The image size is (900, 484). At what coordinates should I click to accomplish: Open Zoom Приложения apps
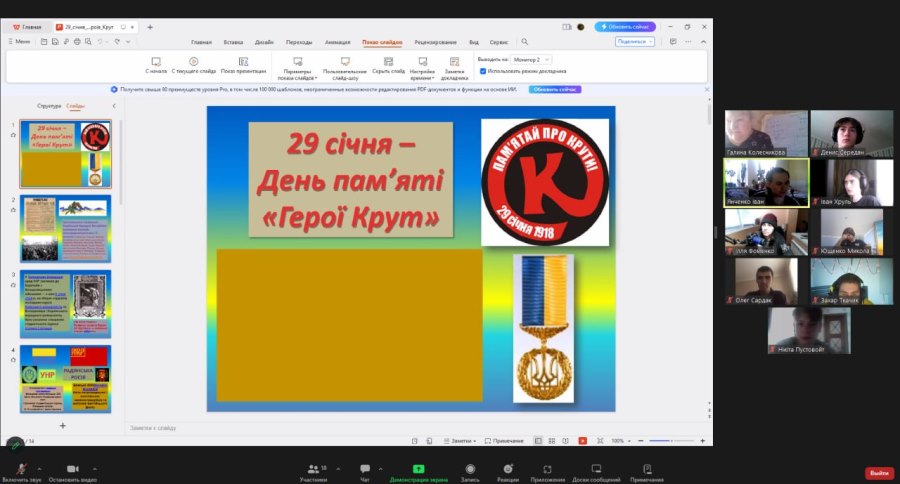pyautogui.click(x=548, y=472)
